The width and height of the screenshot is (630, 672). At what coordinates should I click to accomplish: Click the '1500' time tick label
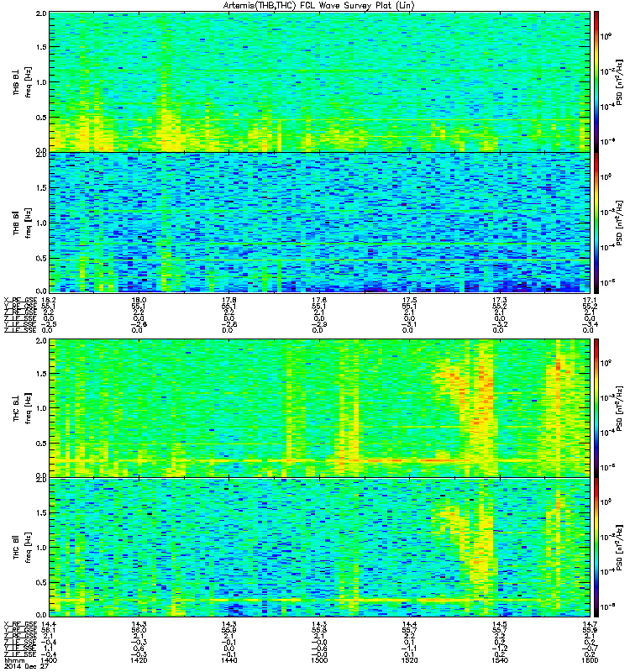pos(319,660)
